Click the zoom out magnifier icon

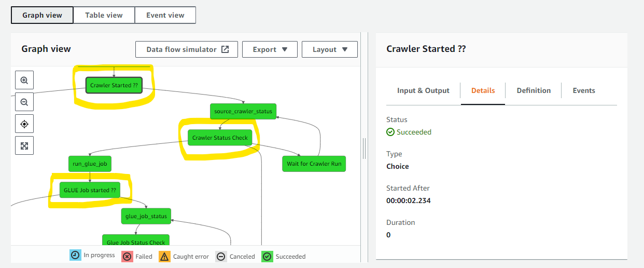pyautogui.click(x=24, y=102)
